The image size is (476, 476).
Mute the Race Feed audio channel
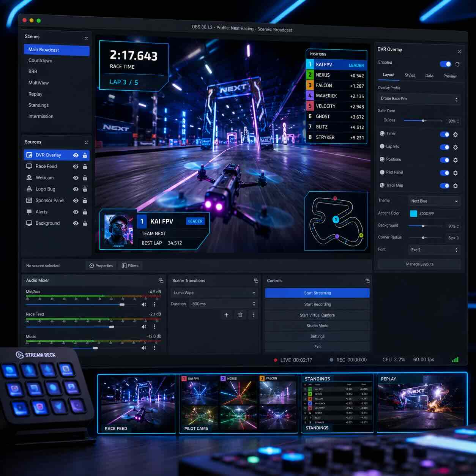click(144, 326)
